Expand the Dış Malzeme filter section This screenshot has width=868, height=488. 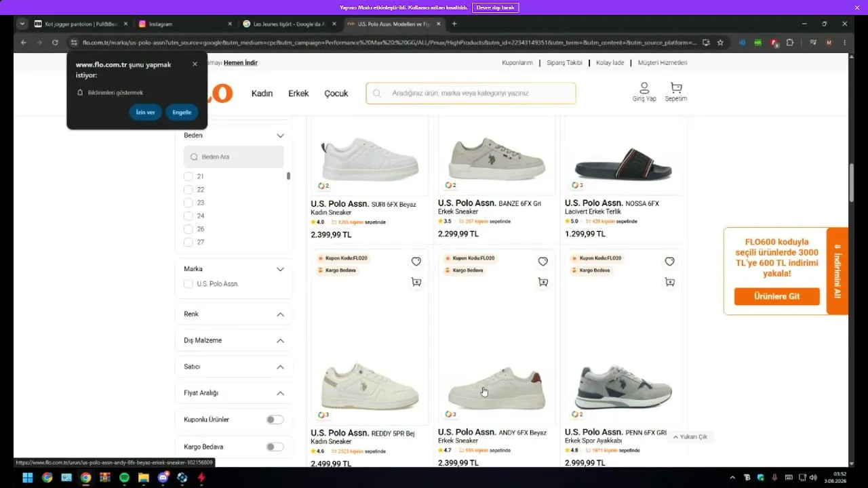point(280,340)
